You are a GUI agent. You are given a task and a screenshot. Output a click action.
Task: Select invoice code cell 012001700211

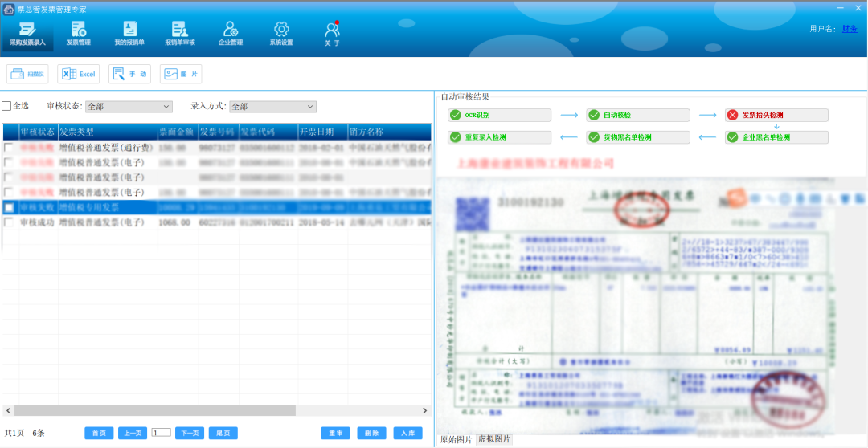(268, 222)
